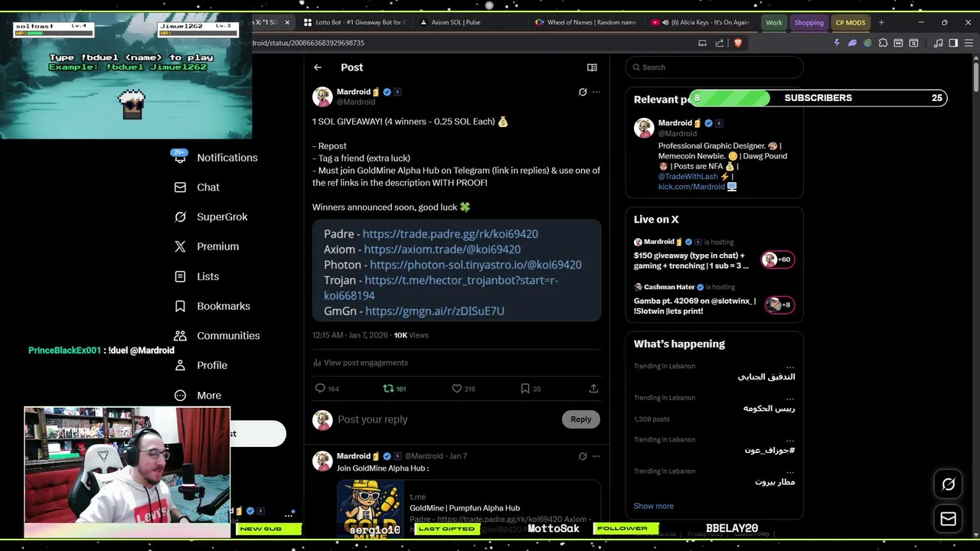Open more options for first Lebanon trend
Image resolution: width=980 pixels, height=551 pixels.
coord(790,367)
